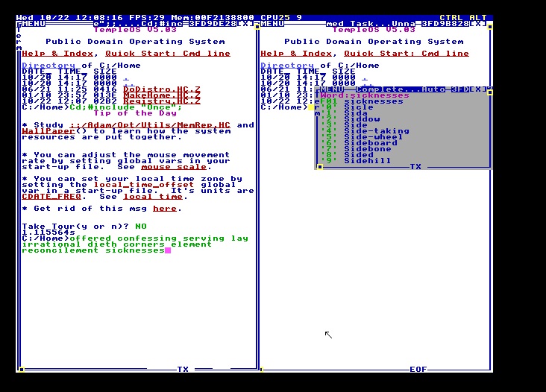
Task: Open Help & Index link in right window
Action: pos(296,54)
